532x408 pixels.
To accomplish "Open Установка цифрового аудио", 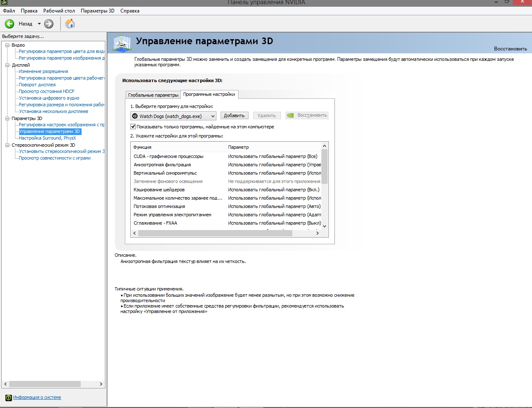I will pos(49,98).
